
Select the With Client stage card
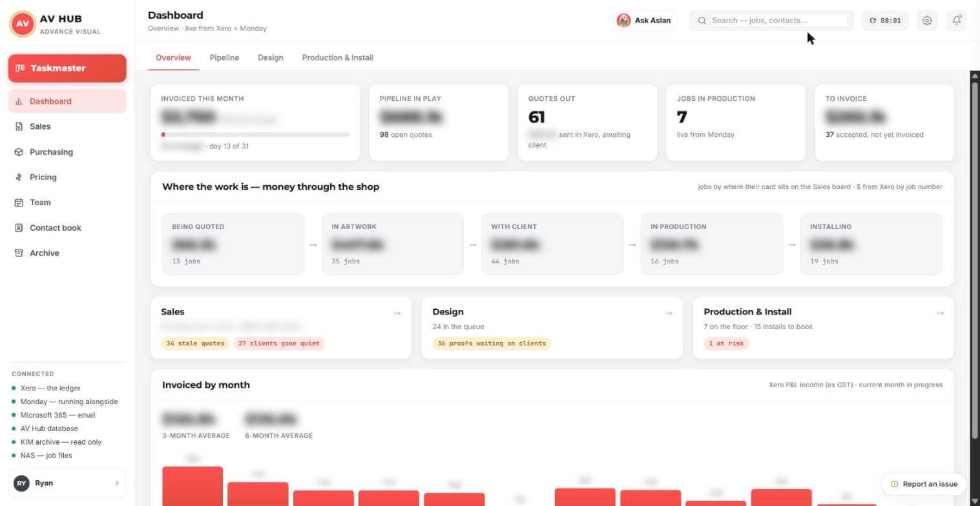(552, 244)
